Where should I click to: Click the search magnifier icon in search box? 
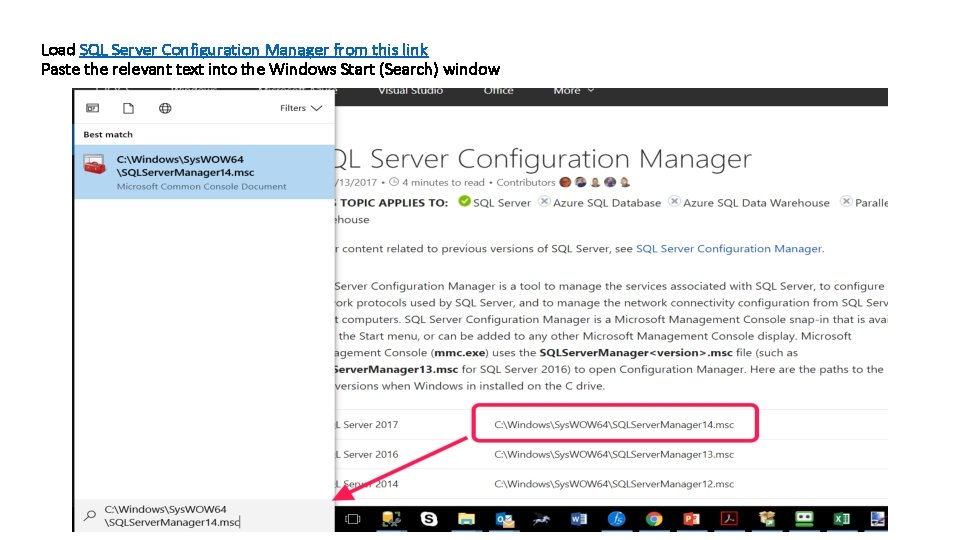tap(90, 515)
